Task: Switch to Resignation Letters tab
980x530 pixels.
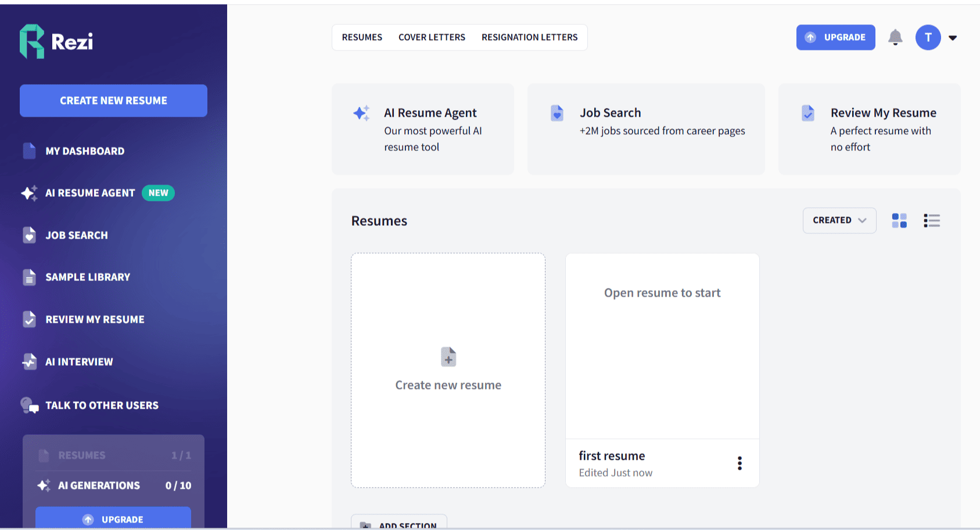Action: [529, 37]
